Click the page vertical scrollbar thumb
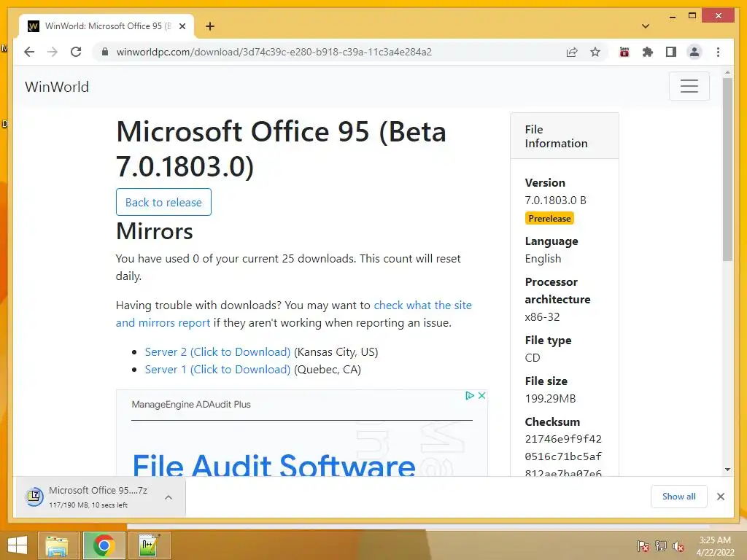The height and width of the screenshot is (560, 747). coord(727,169)
